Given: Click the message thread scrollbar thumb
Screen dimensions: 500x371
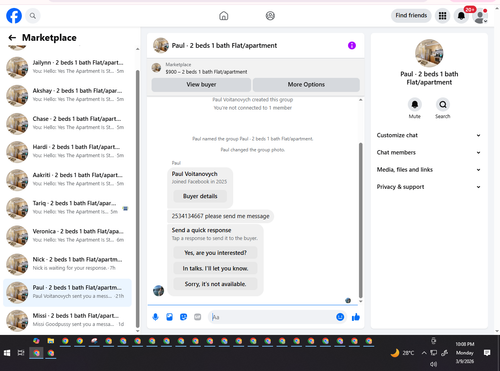Looking at the screenshot, I should (360, 220).
